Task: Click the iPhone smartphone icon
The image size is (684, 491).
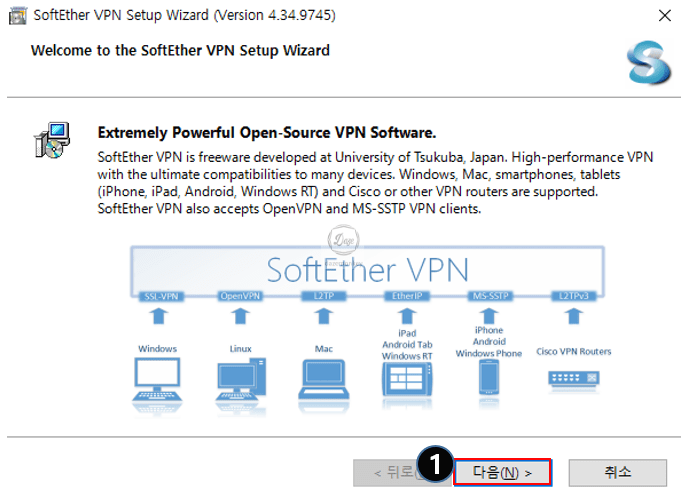Action: [x=489, y=377]
